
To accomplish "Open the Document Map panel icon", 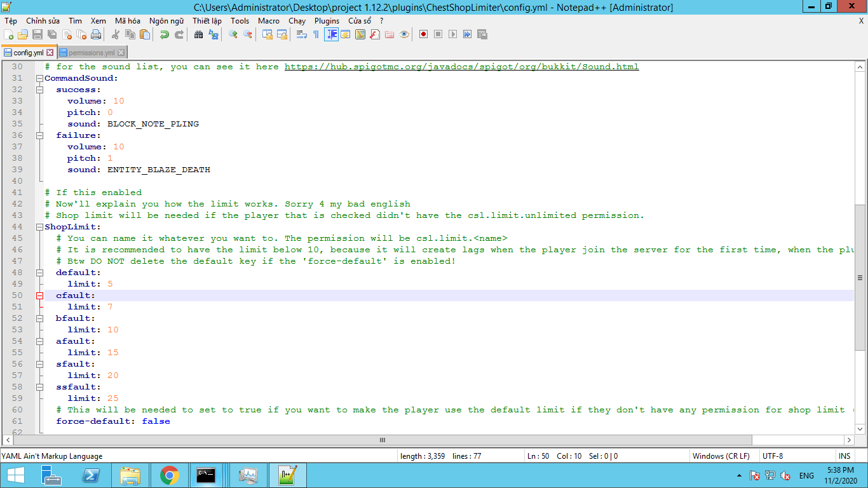I will (360, 34).
